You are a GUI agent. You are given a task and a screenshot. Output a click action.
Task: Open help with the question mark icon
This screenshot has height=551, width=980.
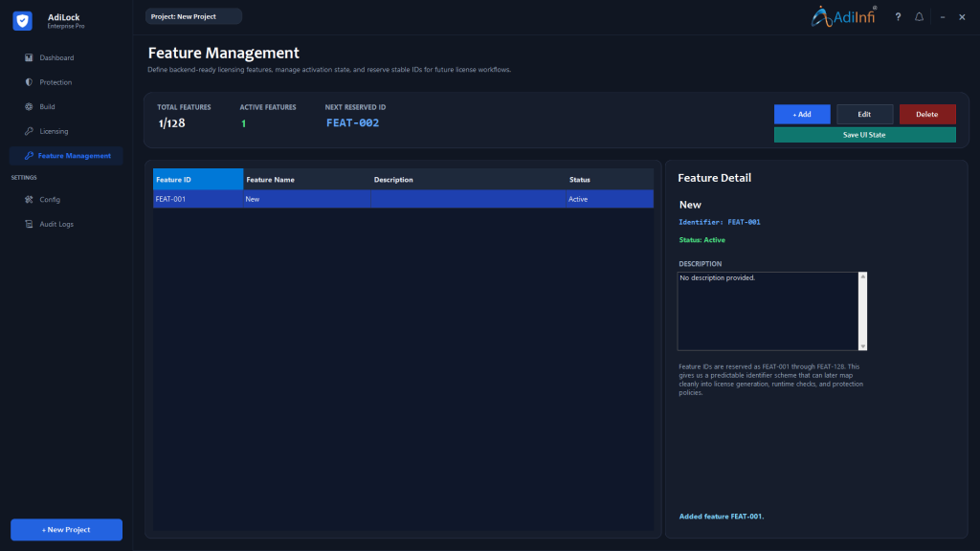[897, 16]
